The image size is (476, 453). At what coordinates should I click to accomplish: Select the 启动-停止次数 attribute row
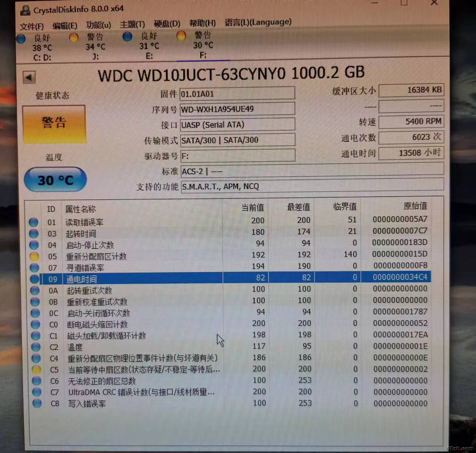pos(229,244)
